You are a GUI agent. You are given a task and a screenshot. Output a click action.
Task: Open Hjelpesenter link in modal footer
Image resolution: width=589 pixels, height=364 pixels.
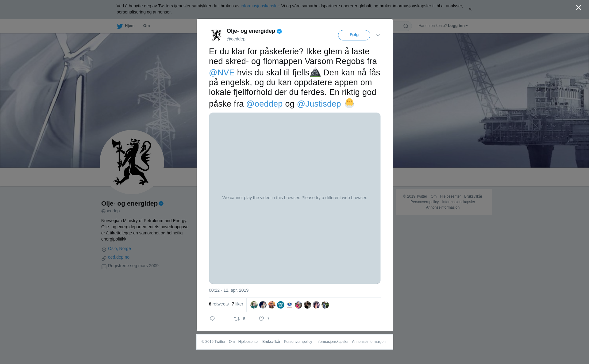point(248,342)
